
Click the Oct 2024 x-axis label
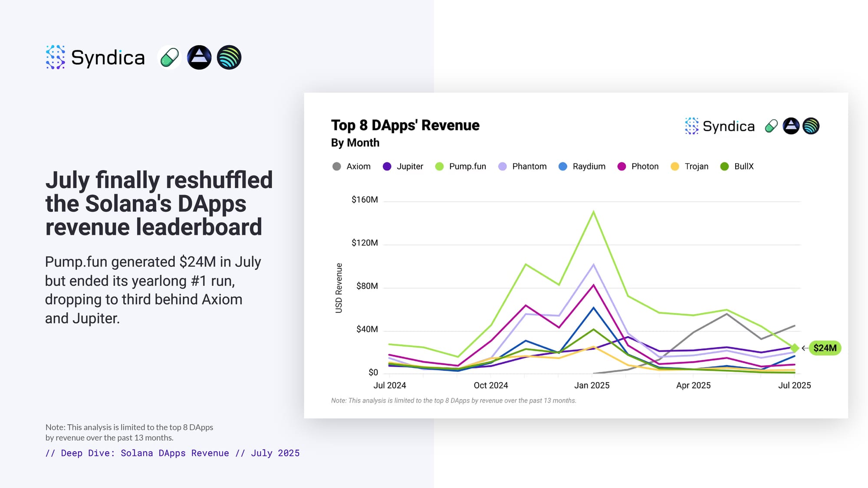491,385
